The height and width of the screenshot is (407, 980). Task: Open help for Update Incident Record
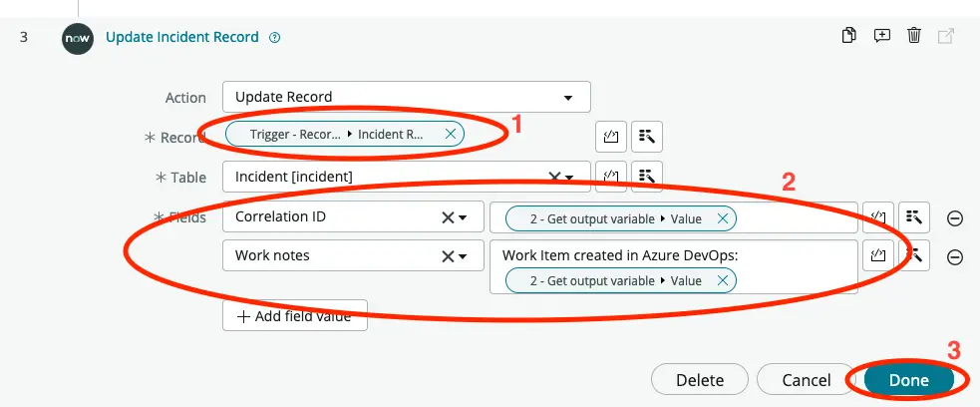coord(274,38)
